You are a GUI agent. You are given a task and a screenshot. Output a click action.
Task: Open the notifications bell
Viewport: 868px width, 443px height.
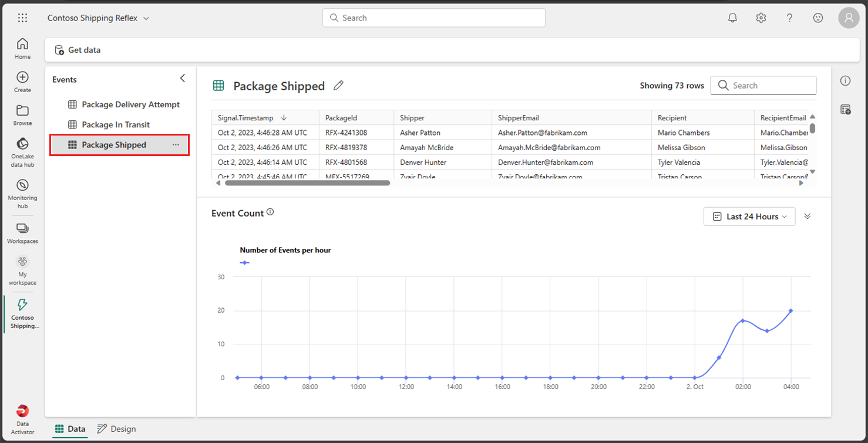[732, 18]
